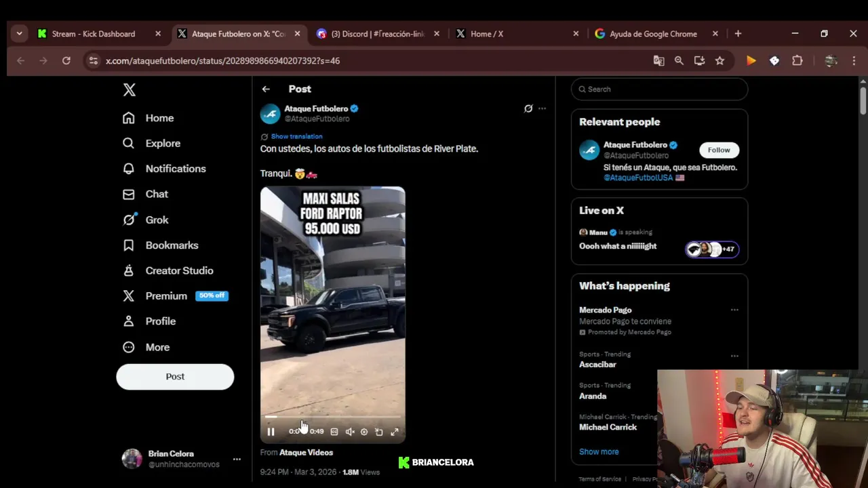Open the orange play extension icon
The height and width of the screenshot is (488, 868).
click(751, 60)
